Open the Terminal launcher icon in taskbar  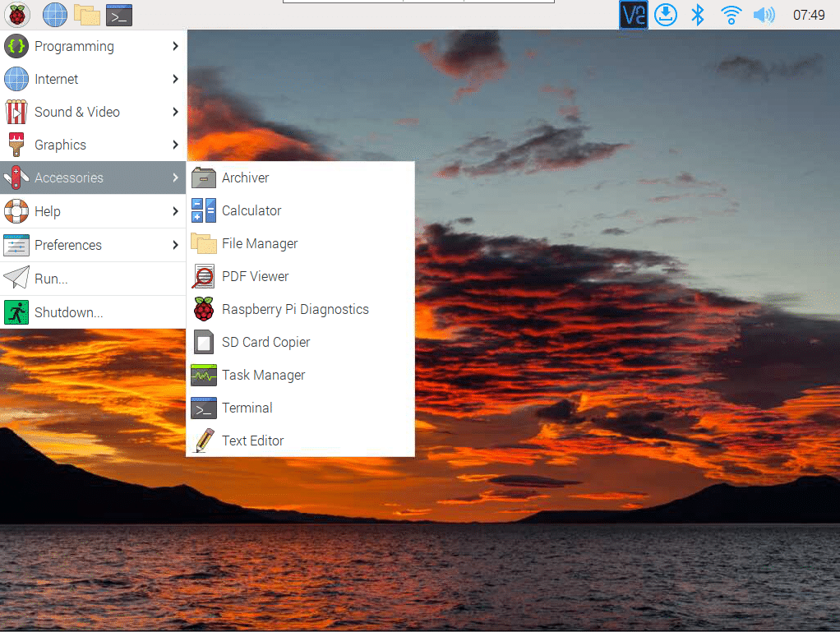[119, 14]
